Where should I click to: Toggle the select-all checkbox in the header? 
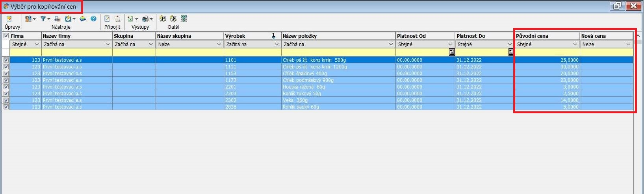[x=6, y=36]
